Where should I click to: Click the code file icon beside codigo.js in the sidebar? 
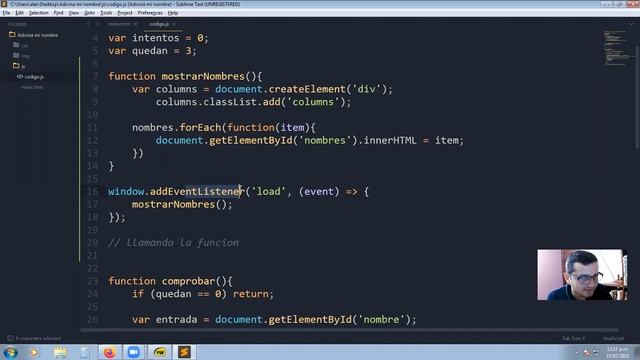point(20,77)
